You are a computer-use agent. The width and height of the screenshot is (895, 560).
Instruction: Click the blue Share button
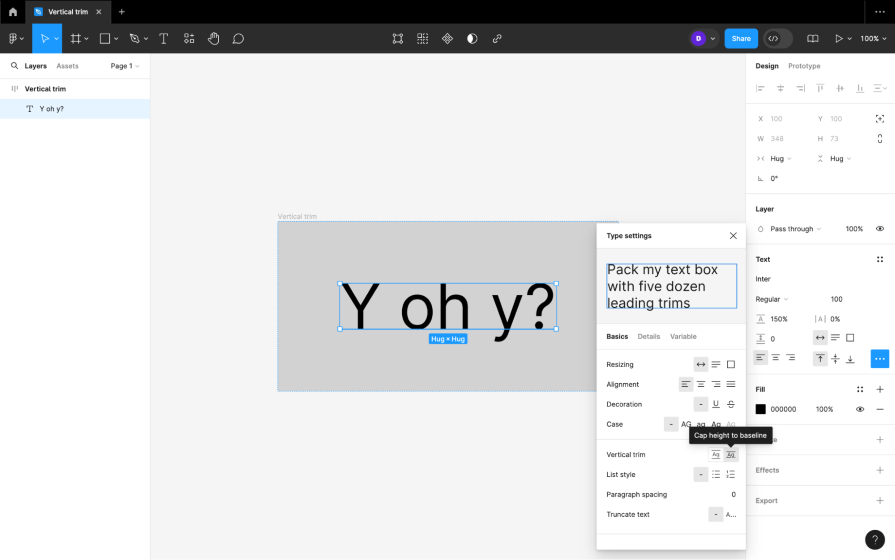741,39
